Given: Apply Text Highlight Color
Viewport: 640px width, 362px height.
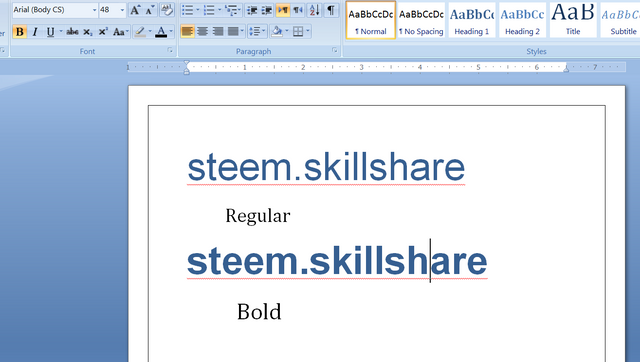Looking at the screenshot, I should pyautogui.click(x=140, y=32).
